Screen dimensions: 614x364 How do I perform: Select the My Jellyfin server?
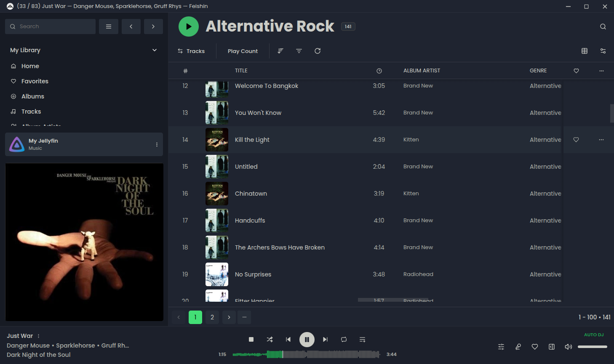coord(84,144)
